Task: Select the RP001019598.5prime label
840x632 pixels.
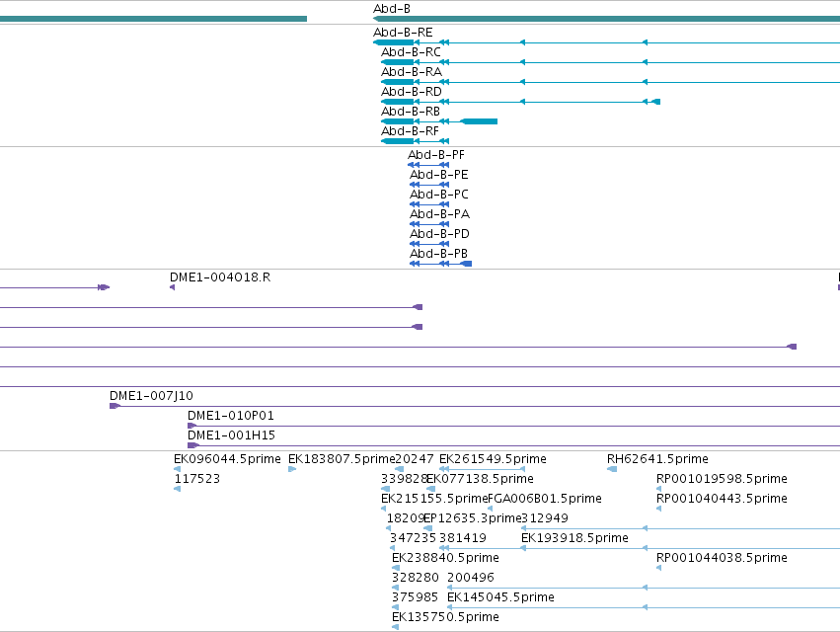Action: point(722,479)
